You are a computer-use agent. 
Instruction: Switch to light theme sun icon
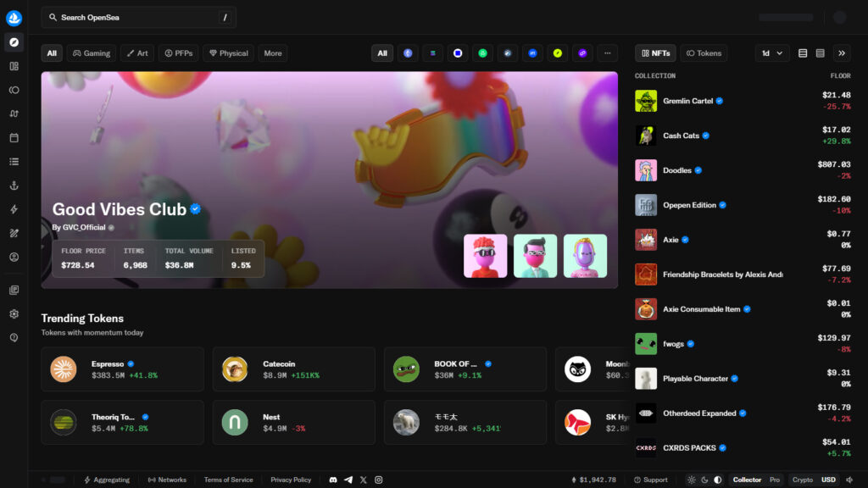(692, 480)
